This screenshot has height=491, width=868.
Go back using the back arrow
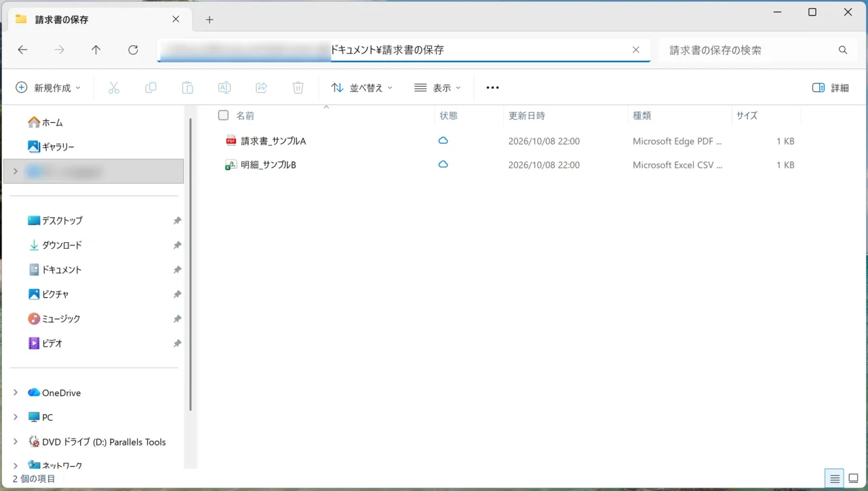point(22,50)
